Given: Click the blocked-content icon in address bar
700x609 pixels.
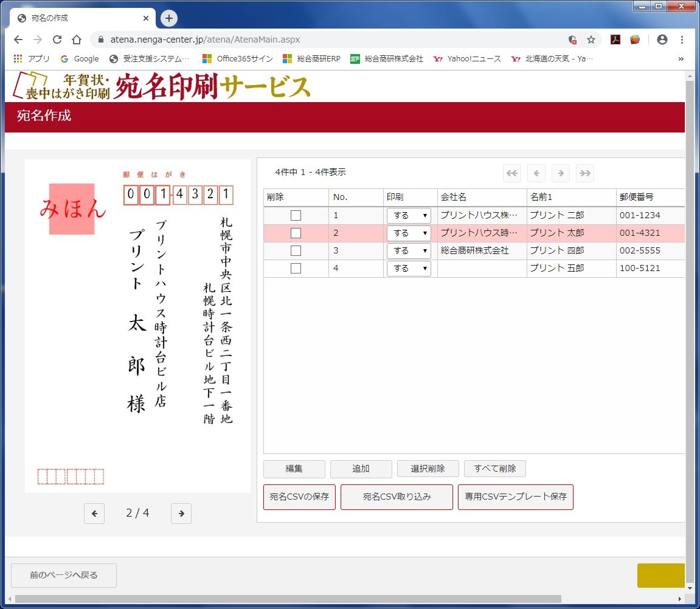Looking at the screenshot, I should (572, 40).
